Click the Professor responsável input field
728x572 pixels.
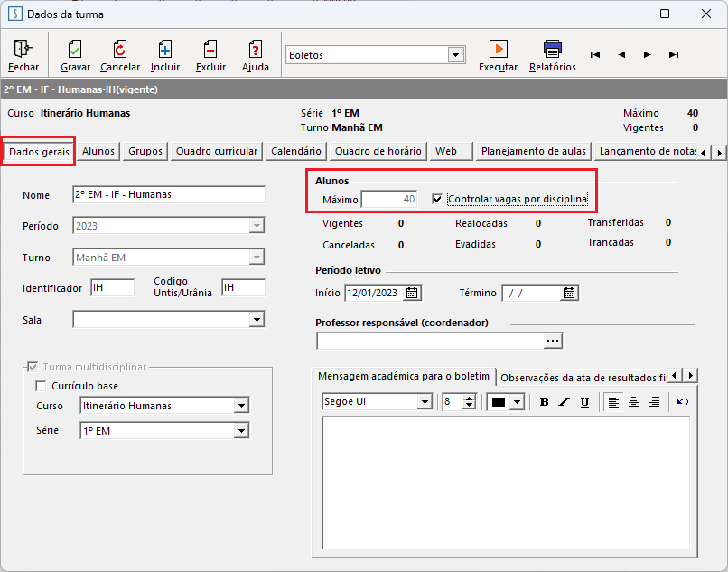(431, 341)
